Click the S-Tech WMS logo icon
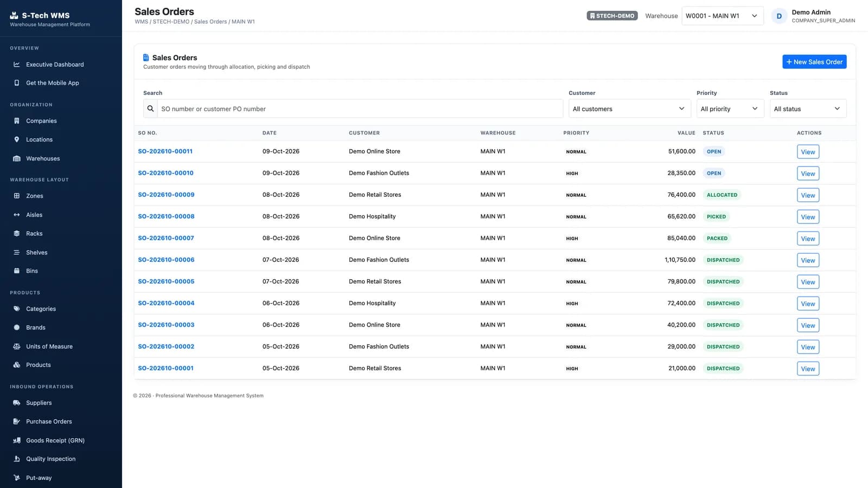The image size is (868, 488). pos(14,16)
